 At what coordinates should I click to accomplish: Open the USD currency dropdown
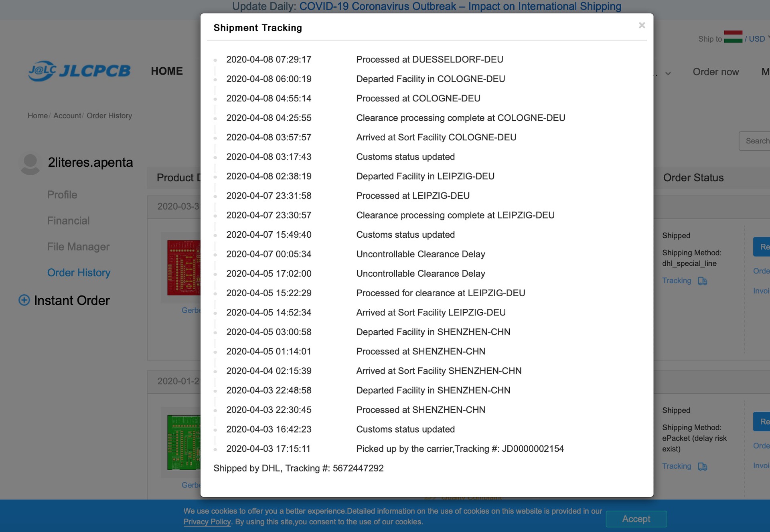758,39
